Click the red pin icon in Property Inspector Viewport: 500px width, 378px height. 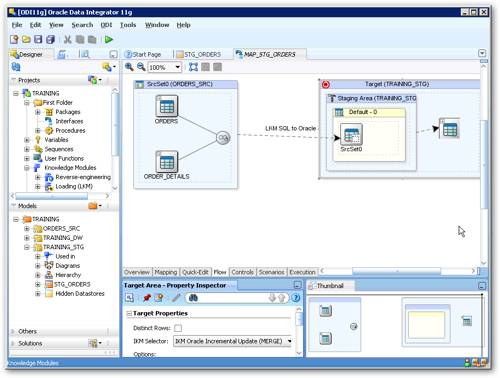[147, 298]
